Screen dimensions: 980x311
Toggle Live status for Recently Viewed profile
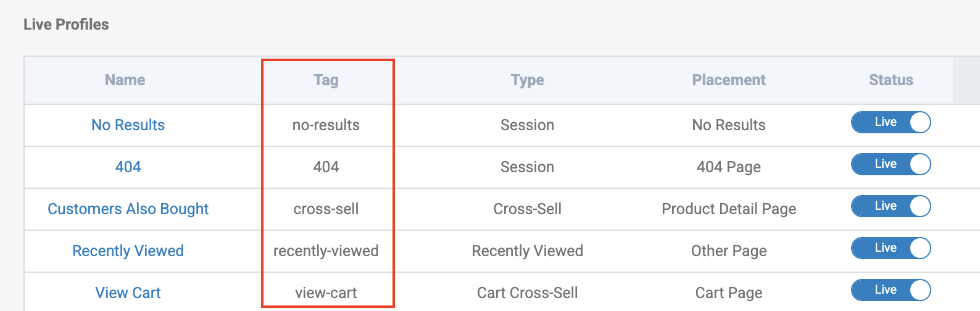pos(891,248)
